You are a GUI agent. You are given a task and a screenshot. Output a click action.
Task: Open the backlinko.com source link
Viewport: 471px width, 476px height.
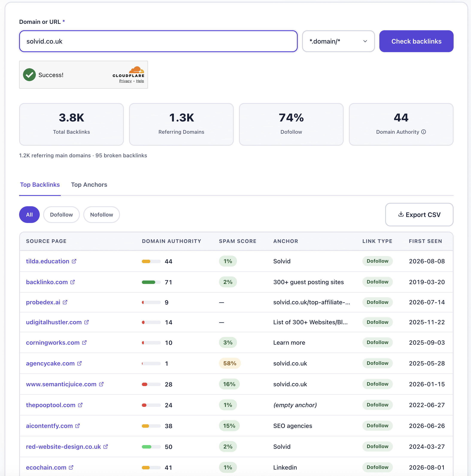click(x=47, y=282)
